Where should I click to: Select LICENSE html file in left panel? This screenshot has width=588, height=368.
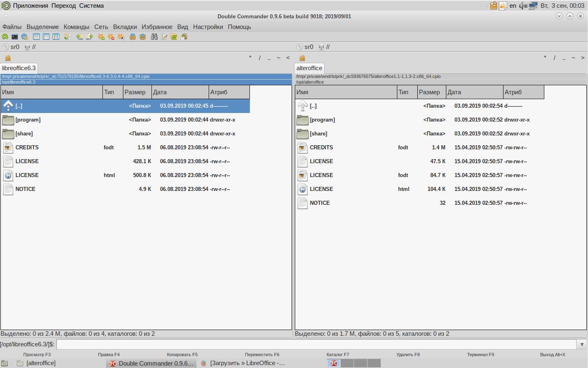125,175
